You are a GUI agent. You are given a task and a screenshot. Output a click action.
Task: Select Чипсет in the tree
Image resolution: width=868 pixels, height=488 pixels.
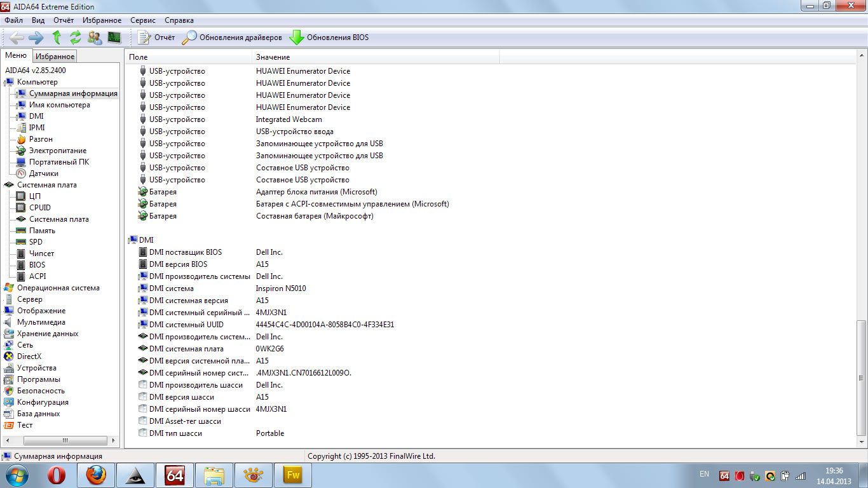click(41, 254)
